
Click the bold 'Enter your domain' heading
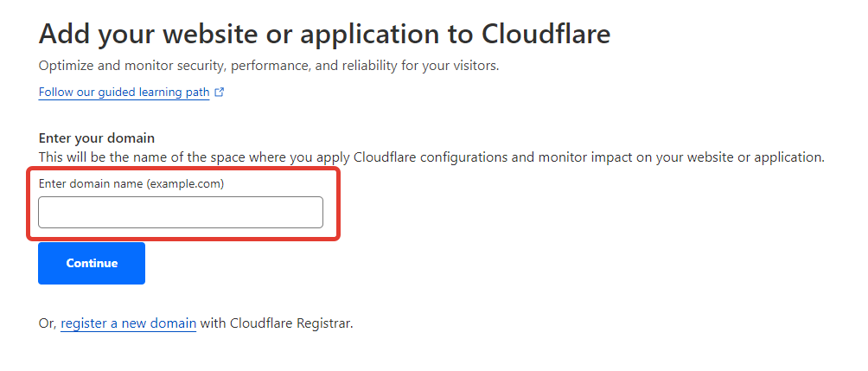[x=96, y=138]
